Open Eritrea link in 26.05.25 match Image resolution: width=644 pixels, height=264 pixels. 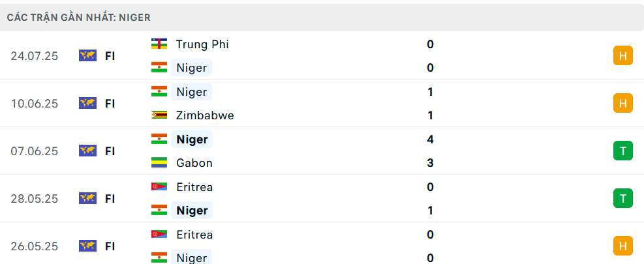pos(194,235)
